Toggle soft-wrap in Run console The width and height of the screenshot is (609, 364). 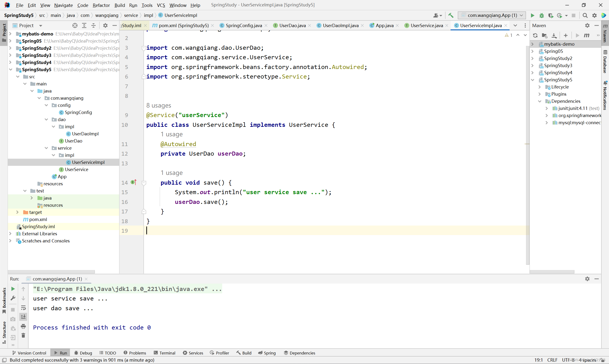(23, 308)
